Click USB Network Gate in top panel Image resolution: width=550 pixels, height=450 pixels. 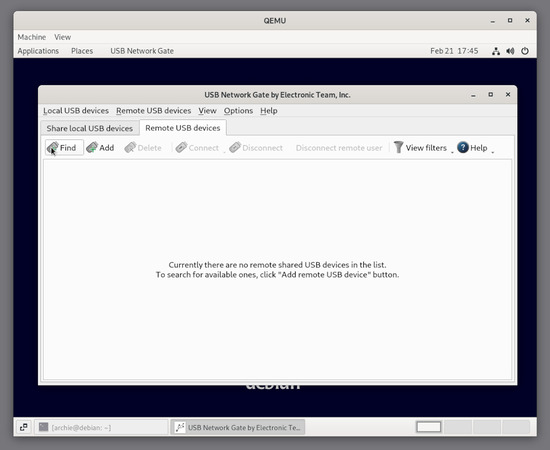click(142, 51)
